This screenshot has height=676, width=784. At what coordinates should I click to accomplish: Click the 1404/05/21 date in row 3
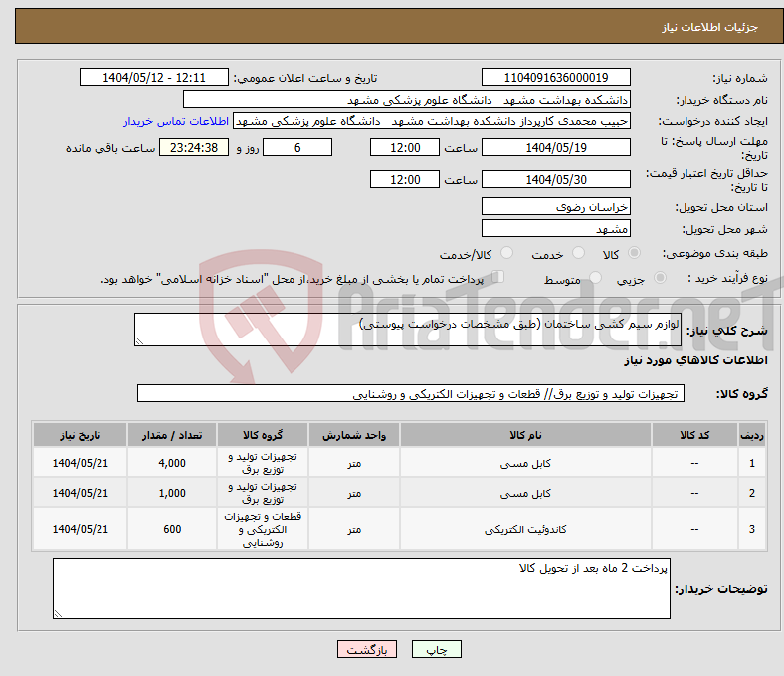[x=80, y=529]
